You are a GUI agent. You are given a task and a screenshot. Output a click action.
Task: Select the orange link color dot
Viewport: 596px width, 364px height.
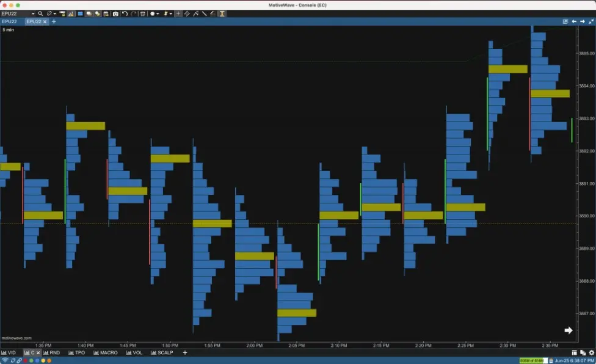pos(49,360)
